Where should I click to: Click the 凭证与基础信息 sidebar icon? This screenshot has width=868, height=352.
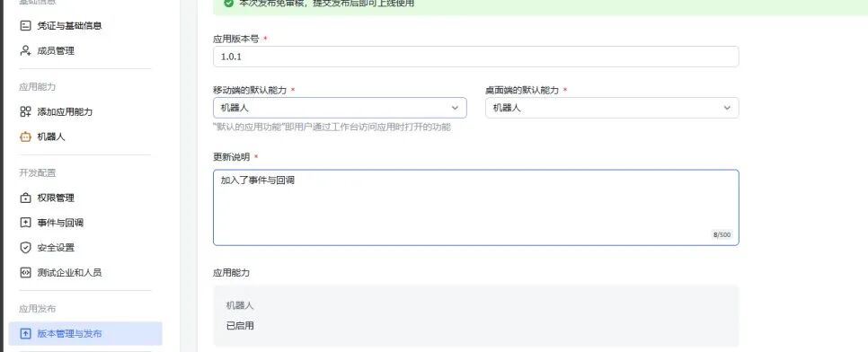pyautogui.click(x=25, y=25)
